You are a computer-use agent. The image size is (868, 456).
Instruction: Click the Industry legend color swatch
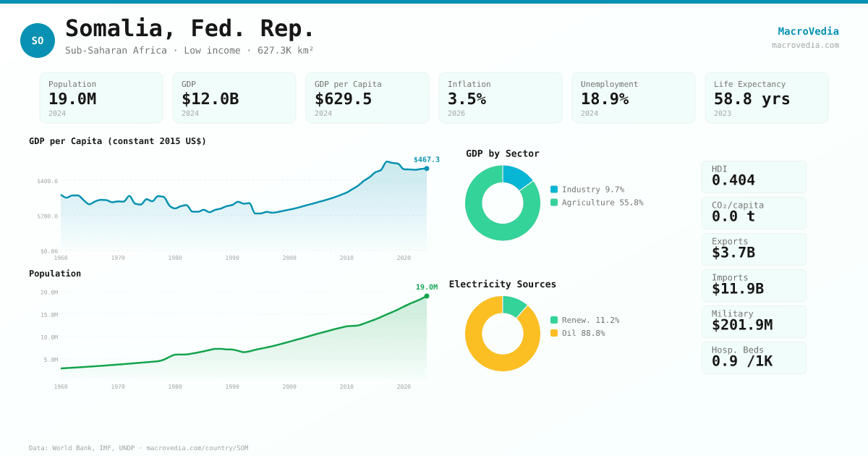click(x=554, y=190)
